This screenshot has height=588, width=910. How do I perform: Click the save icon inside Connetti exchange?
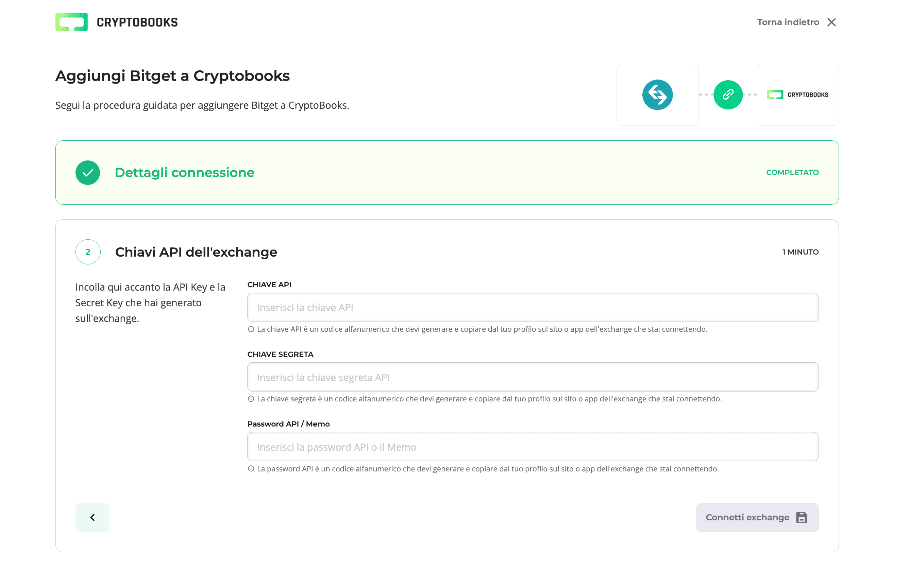pyautogui.click(x=801, y=517)
